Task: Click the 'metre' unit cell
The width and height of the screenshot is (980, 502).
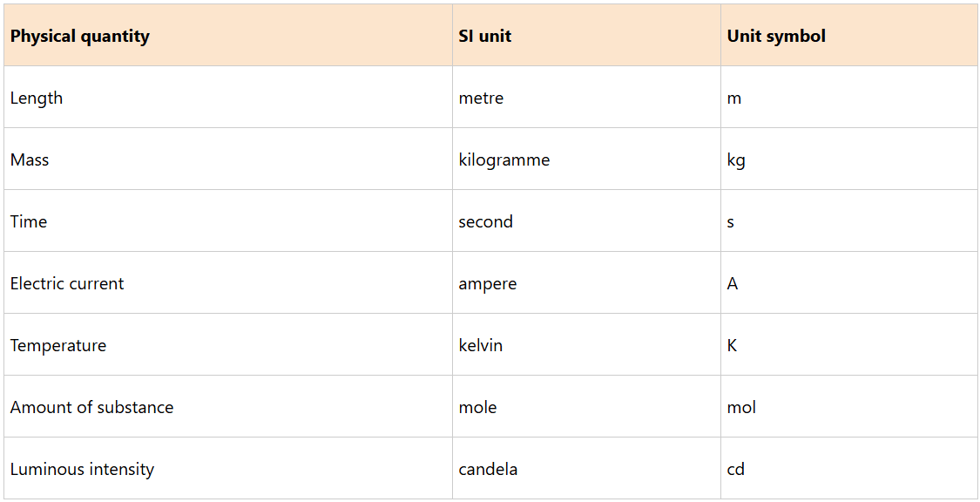Action: coord(481,98)
